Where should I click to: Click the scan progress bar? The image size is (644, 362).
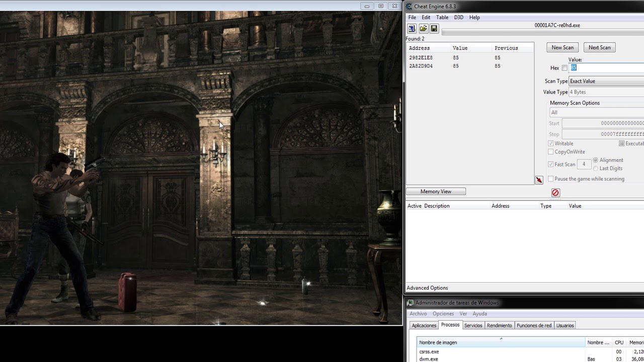542,32
